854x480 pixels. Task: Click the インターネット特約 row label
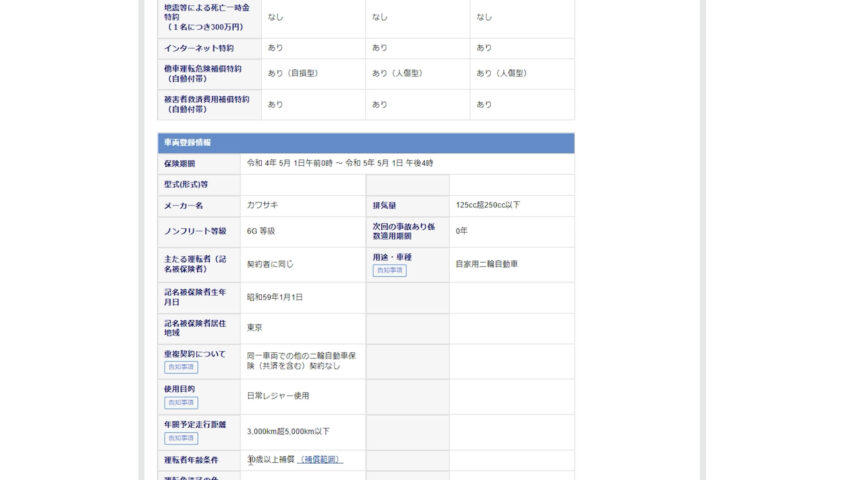199,48
